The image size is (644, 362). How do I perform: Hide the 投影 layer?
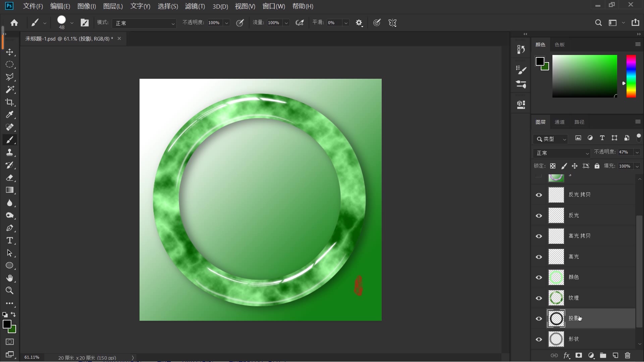coord(539,319)
